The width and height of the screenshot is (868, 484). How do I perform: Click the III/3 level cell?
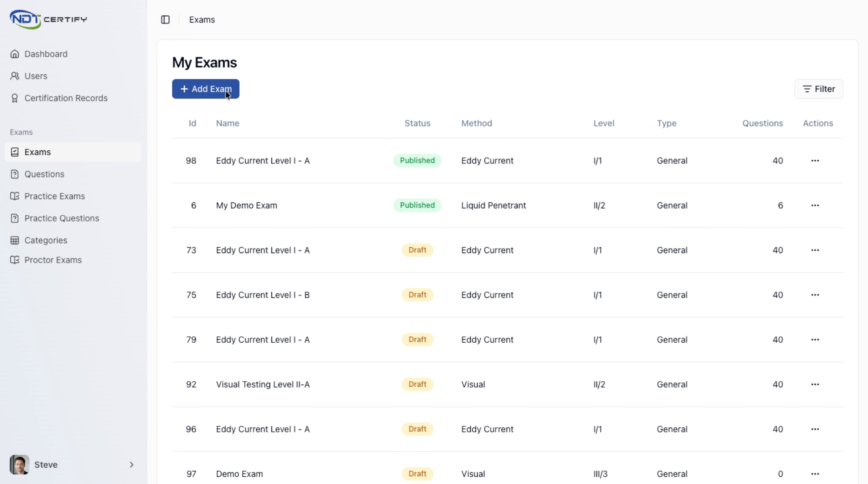pos(600,474)
